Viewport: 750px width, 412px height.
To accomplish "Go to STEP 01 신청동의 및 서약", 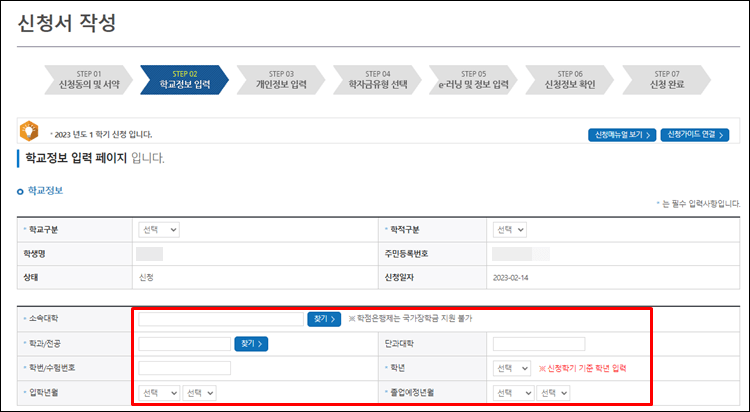I will tap(89, 80).
